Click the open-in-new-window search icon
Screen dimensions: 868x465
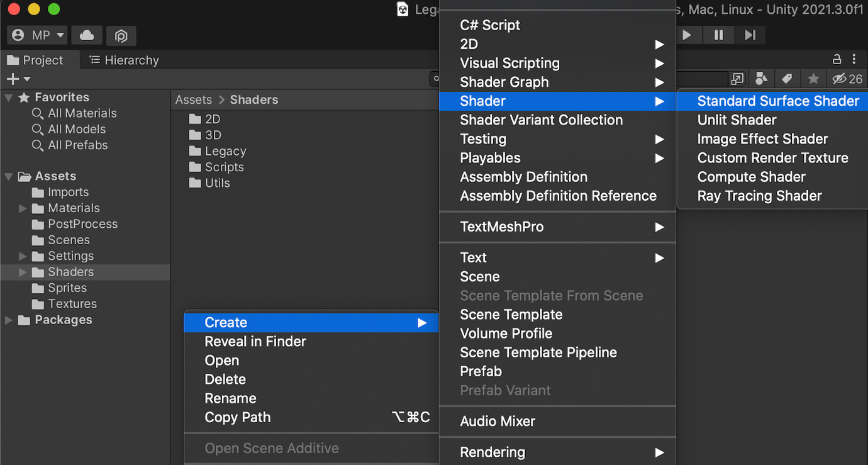click(737, 79)
